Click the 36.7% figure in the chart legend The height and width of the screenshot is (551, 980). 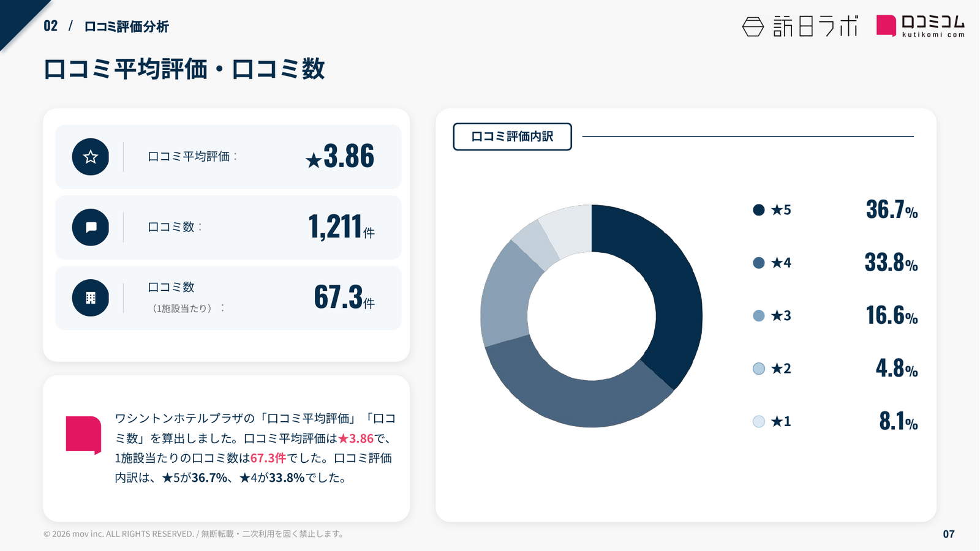pyautogui.click(x=892, y=210)
